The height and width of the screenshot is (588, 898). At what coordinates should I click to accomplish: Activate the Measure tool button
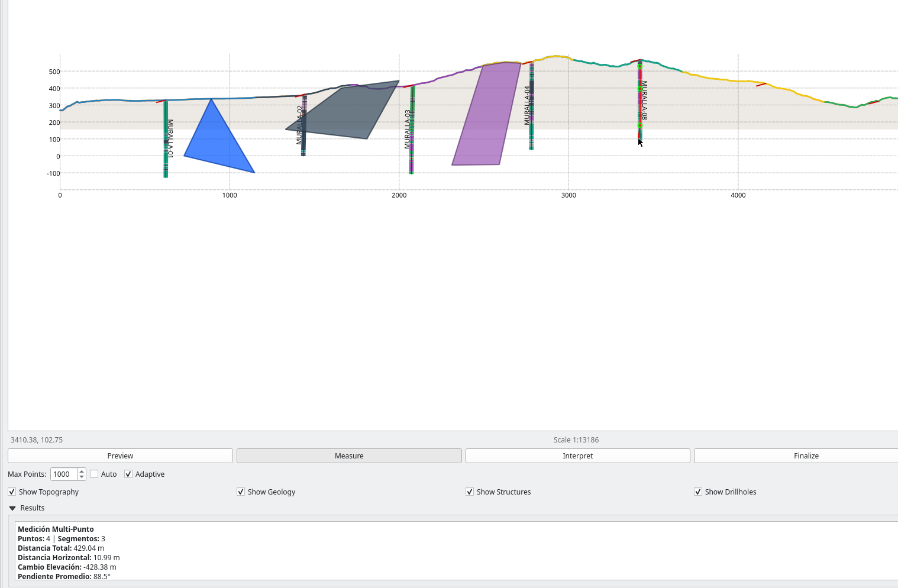(349, 455)
